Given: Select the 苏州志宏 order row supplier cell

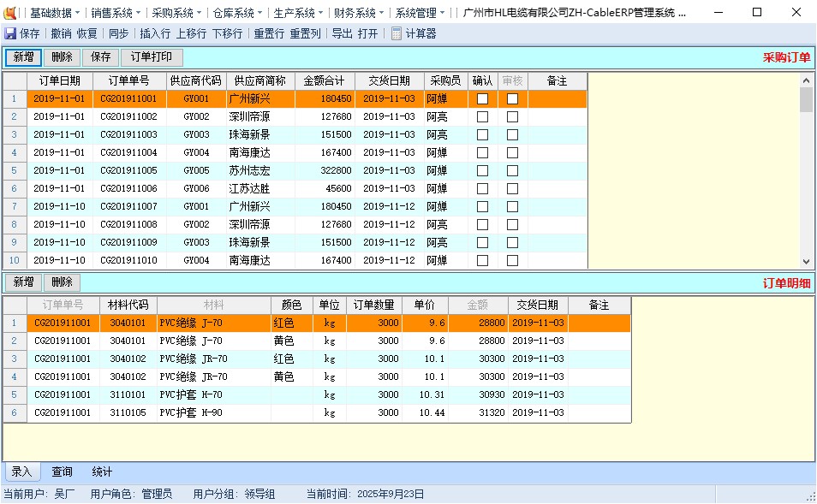Looking at the screenshot, I should pyautogui.click(x=260, y=170).
